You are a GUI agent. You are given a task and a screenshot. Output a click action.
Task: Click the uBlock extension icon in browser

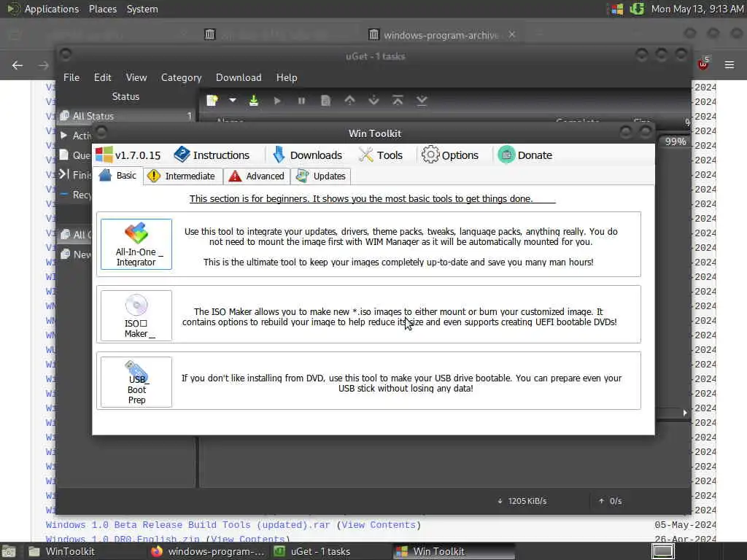coord(704,63)
